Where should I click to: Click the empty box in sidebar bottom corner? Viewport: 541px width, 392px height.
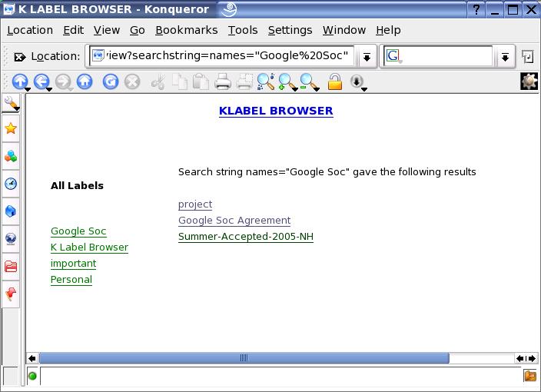click(10, 376)
